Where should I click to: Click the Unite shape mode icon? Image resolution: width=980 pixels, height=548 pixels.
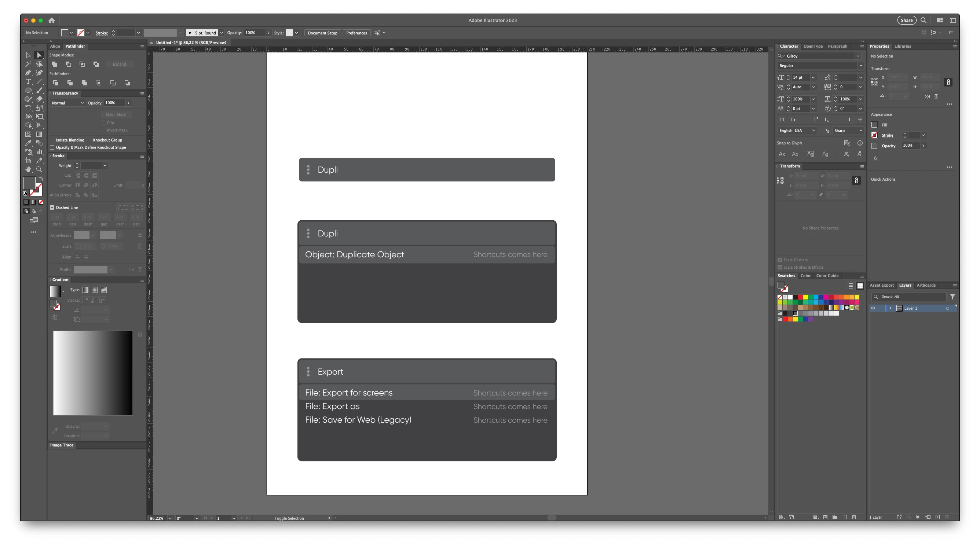54,64
